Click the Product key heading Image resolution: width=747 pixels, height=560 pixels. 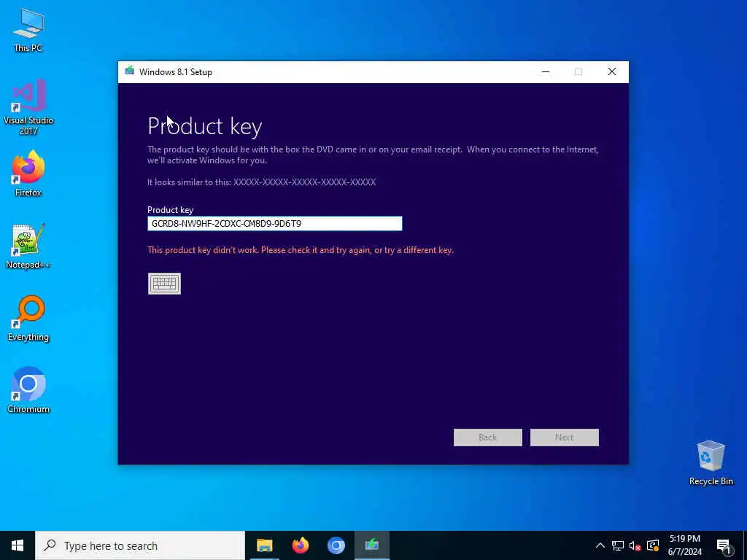click(x=205, y=127)
